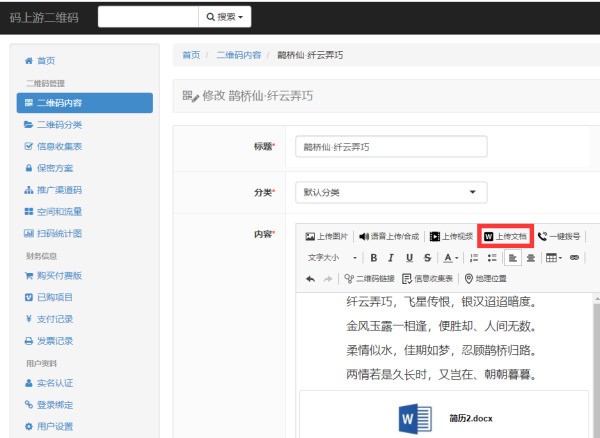Click the 首页 breadcrumb link
This screenshot has width=600, height=438.
(190, 55)
